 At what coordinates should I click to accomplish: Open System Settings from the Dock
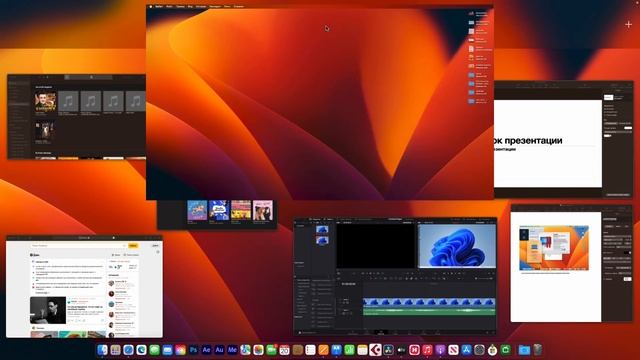479,350
